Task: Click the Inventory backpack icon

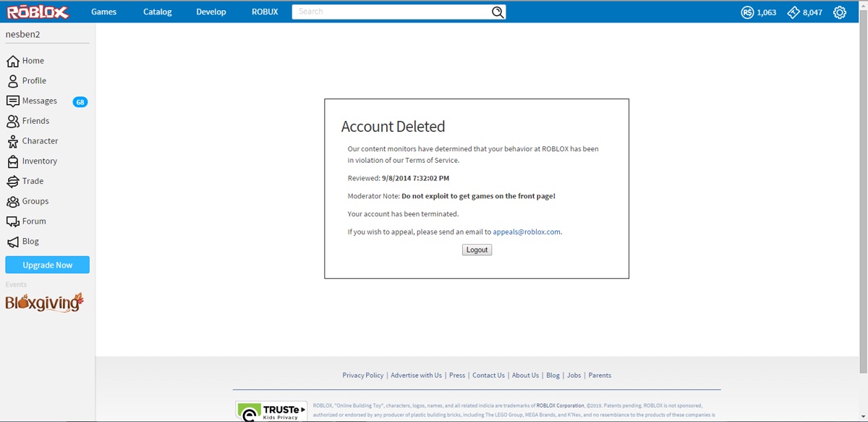Action: coord(12,161)
